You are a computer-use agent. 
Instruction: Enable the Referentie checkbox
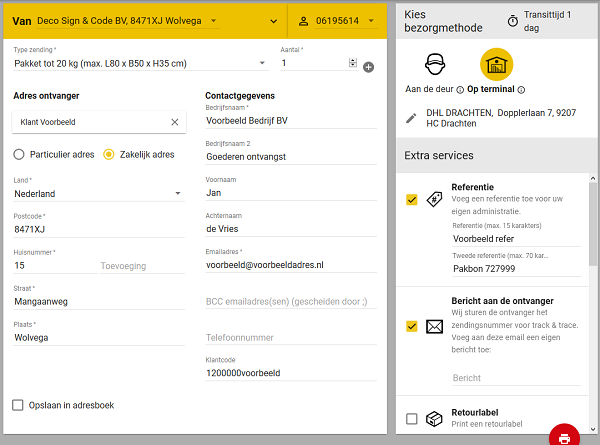(x=412, y=200)
